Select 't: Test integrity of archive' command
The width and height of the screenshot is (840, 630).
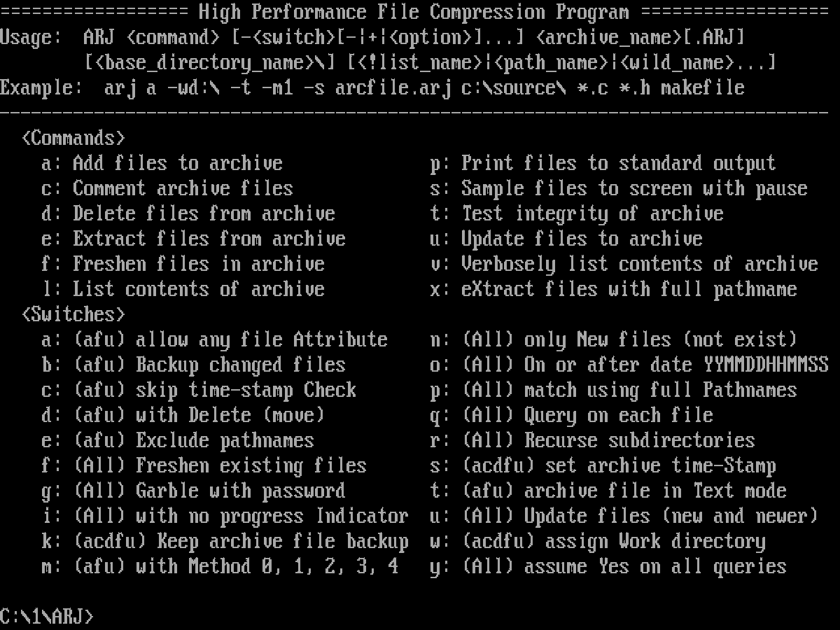(577, 213)
